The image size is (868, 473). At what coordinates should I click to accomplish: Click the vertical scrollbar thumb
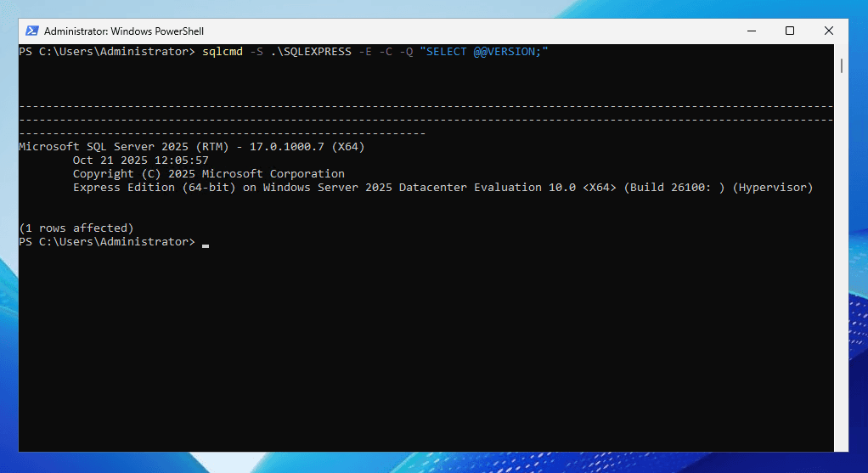[841, 66]
